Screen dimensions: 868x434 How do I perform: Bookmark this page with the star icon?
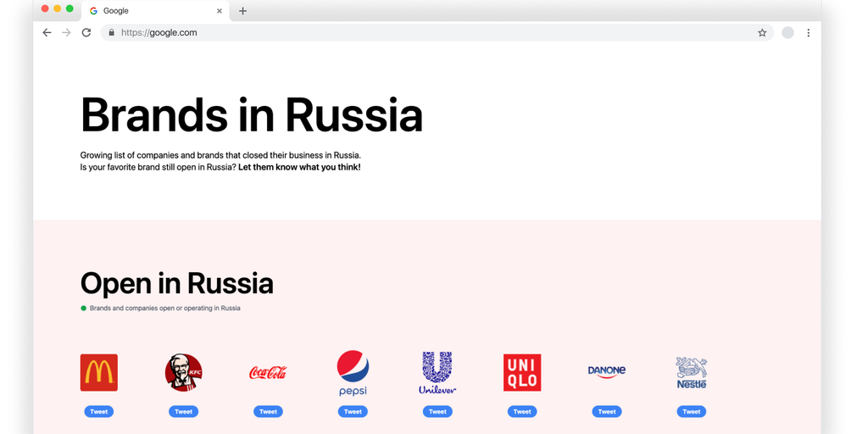pos(762,33)
